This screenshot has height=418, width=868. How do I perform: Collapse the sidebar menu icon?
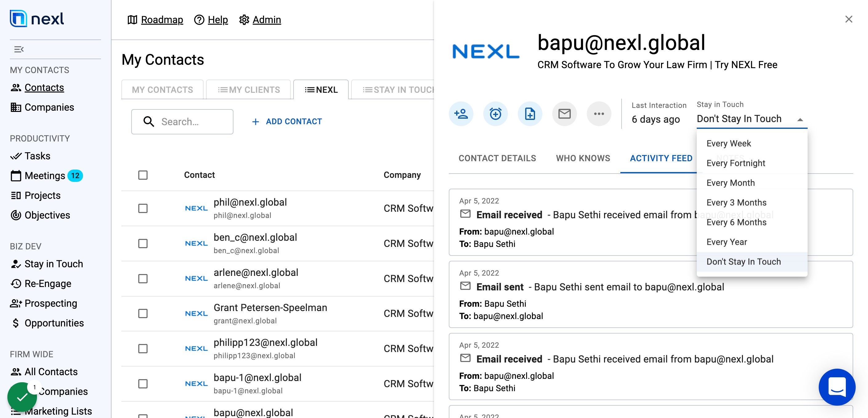(x=19, y=49)
